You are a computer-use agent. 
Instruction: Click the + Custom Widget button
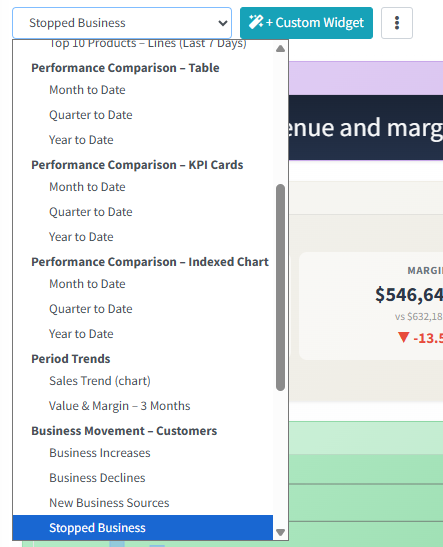306,23
